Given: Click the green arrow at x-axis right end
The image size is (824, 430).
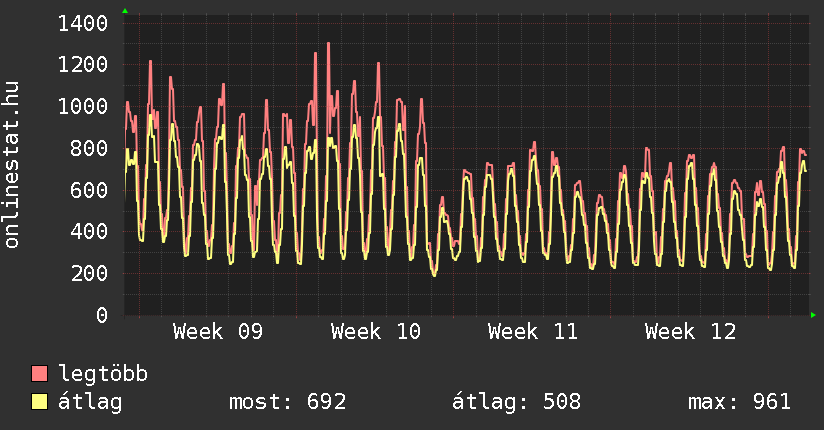Looking at the screenshot, I should coord(814,315).
